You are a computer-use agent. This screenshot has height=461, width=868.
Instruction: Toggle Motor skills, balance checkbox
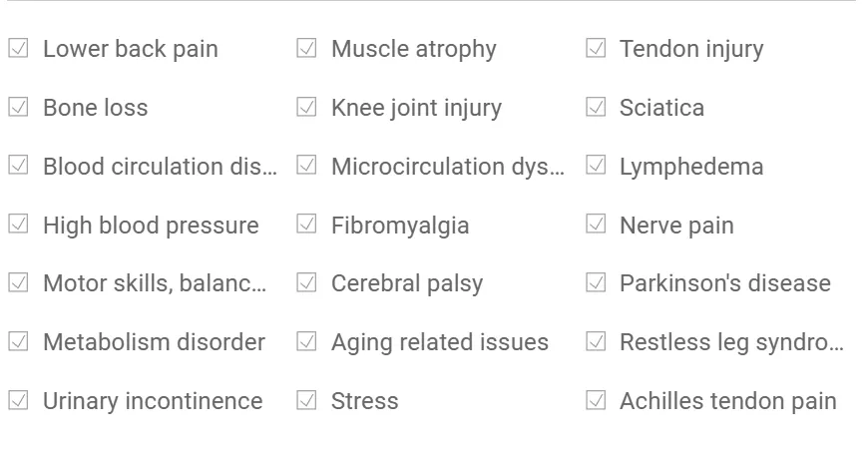point(18,282)
